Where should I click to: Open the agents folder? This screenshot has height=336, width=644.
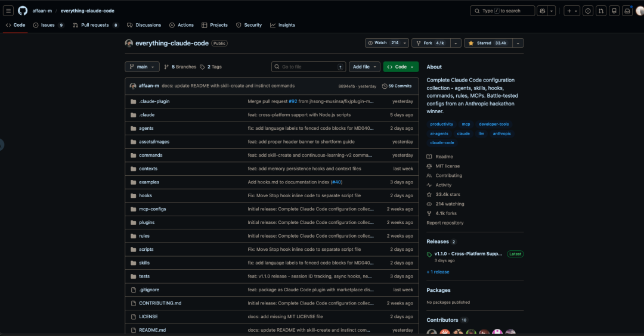tap(146, 129)
